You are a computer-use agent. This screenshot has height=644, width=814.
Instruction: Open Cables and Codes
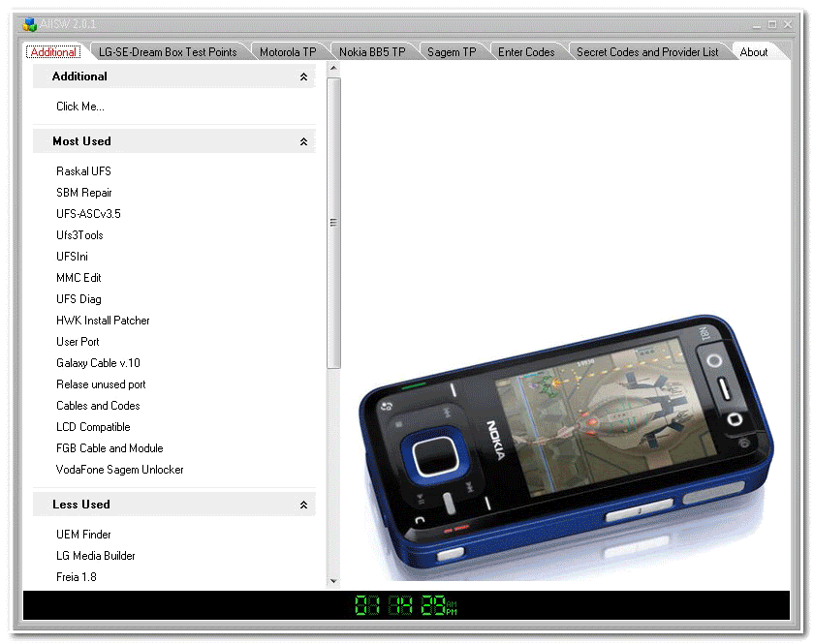pyautogui.click(x=98, y=406)
